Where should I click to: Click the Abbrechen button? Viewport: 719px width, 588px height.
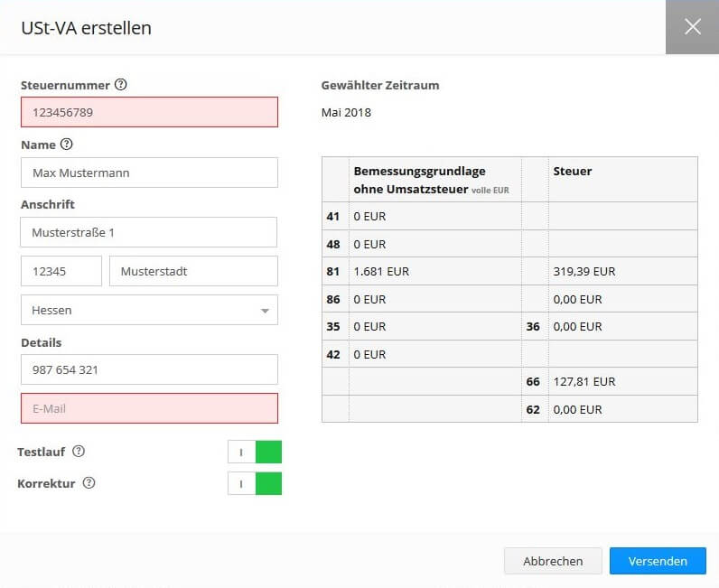[x=553, y=561]
